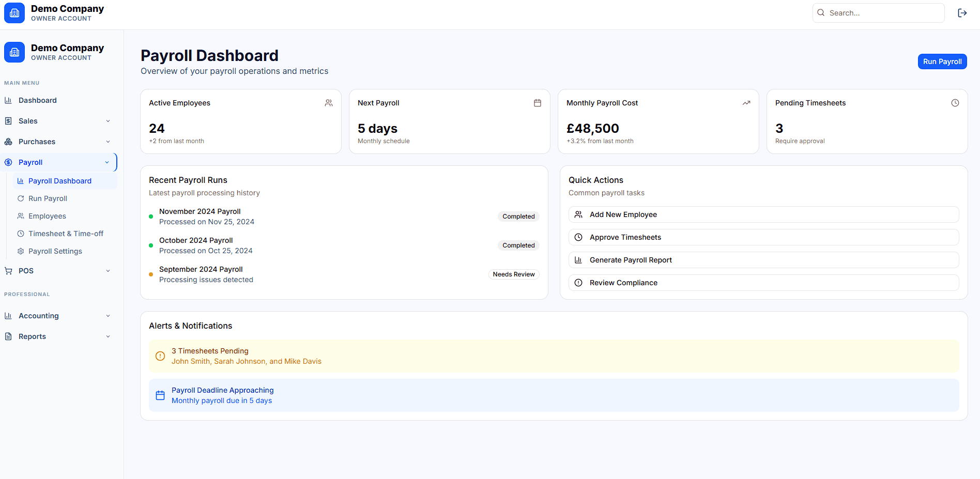Click the Recent Payroll Runs heading
The image size is (980, 479).
tap(188, 180)
